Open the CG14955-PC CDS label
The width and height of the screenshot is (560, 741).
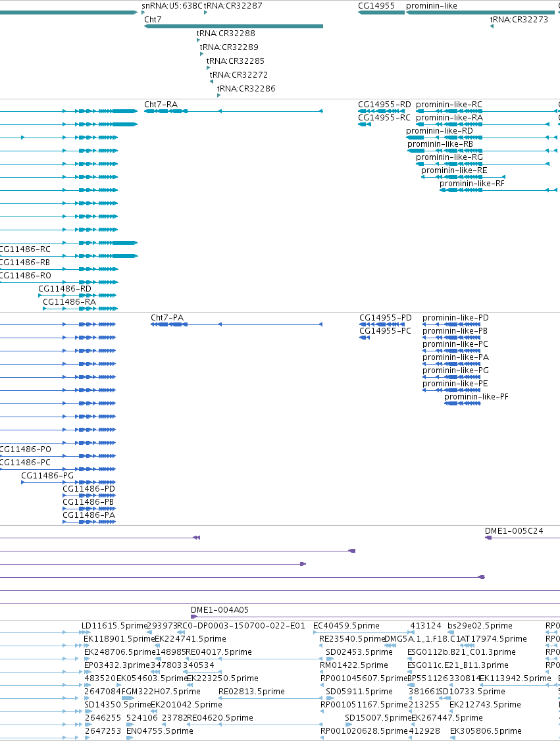point(385,331)
